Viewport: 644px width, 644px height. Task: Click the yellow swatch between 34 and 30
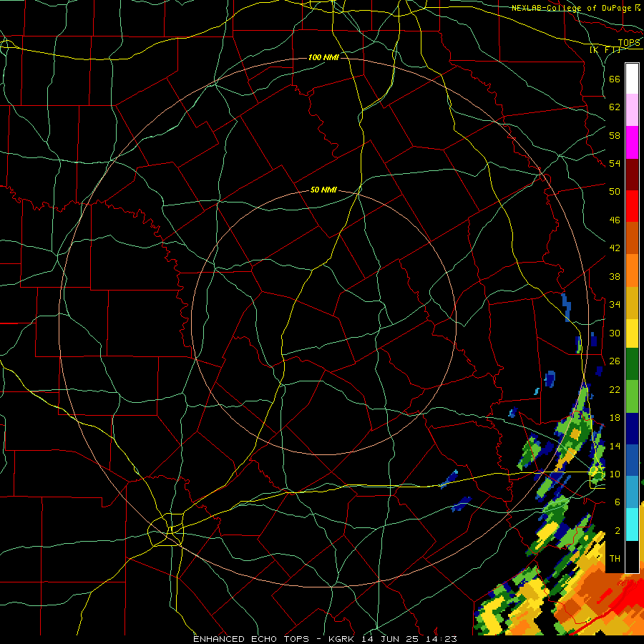pyautogui.click(x=632, y=333)
